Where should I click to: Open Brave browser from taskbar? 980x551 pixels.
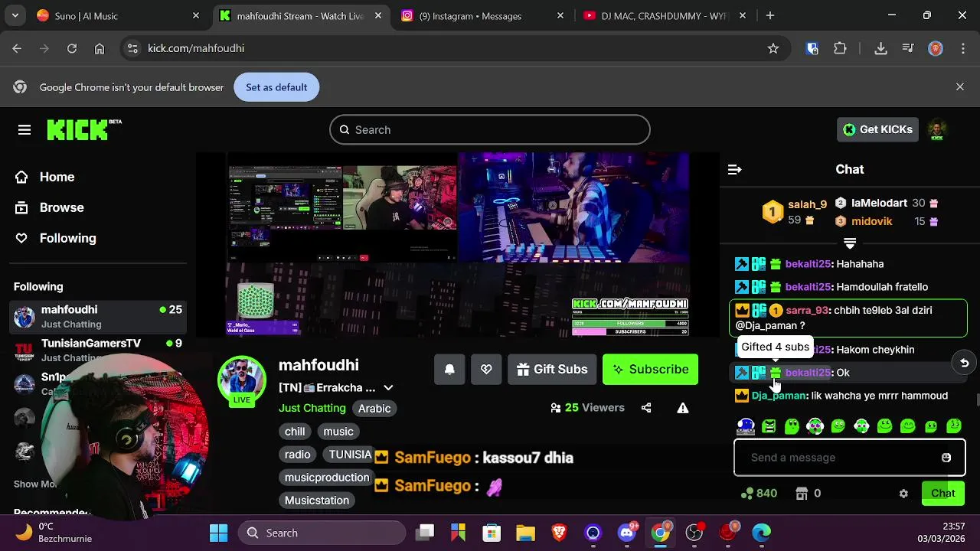560,533
